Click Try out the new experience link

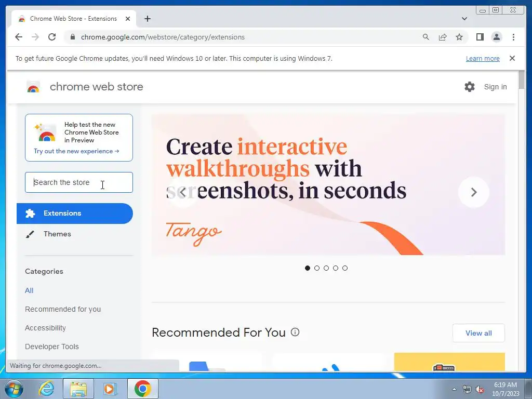coord(76,151)
